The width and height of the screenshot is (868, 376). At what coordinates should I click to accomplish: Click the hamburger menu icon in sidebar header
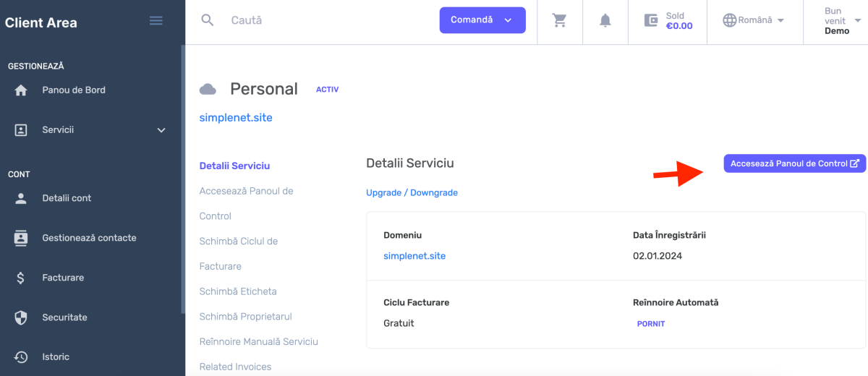click(x=156, y=21)
